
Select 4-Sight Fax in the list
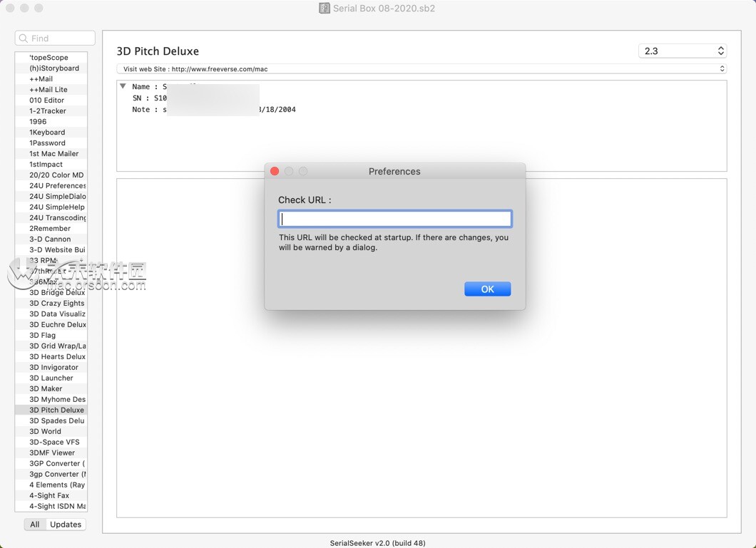coord(51,495)
